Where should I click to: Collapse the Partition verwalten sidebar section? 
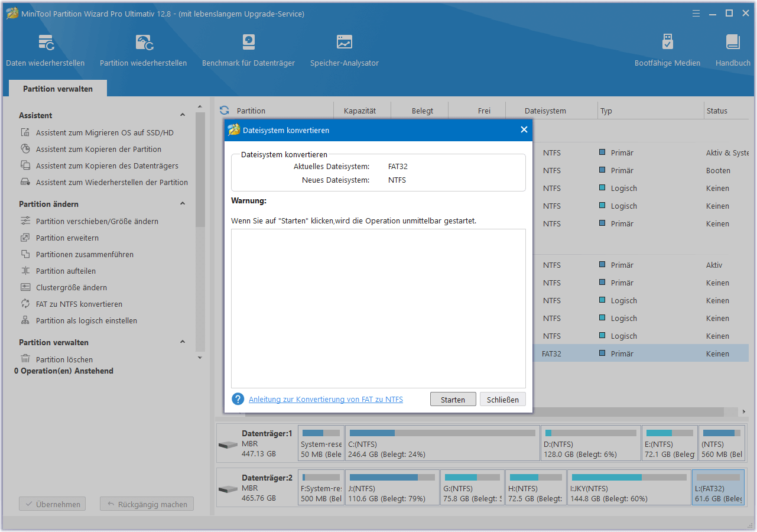pos(183,342)
